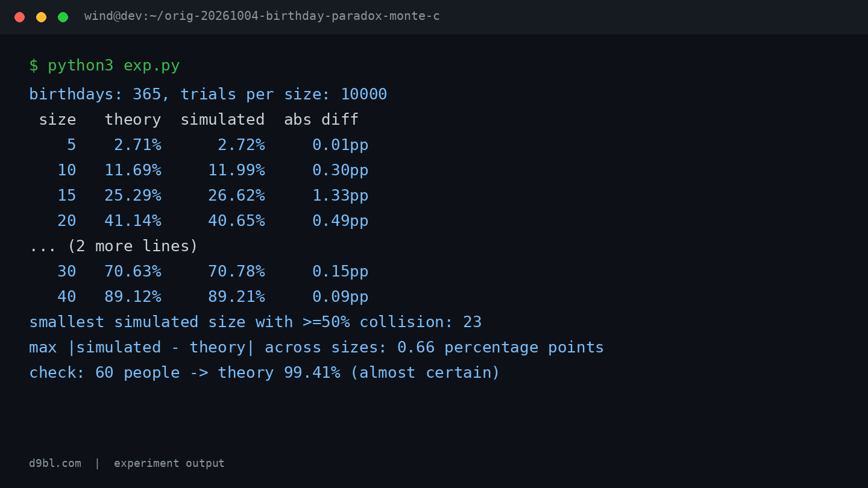Viewport: 868px width, 488px height.
Task: Click theory value 41.14%
Action: click(x=133, y=221)
